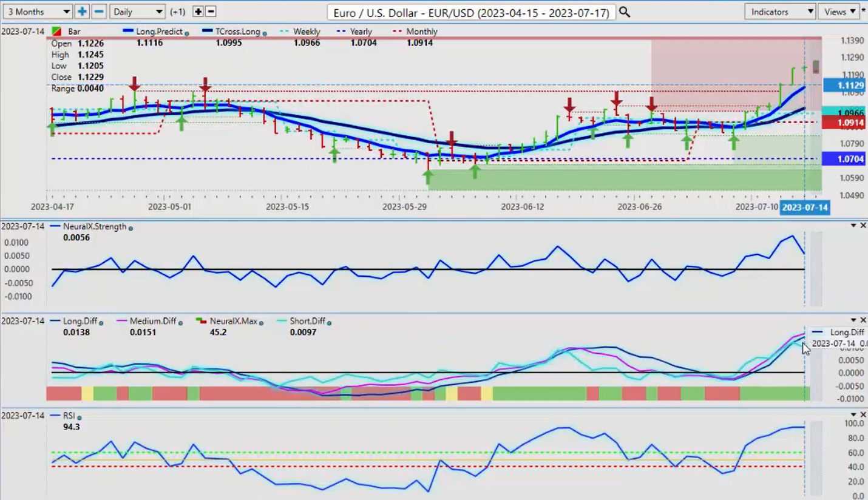This screenshot has height=500, width=868.
Task: Open the Indicators dropdown
Action: (780, 12)
